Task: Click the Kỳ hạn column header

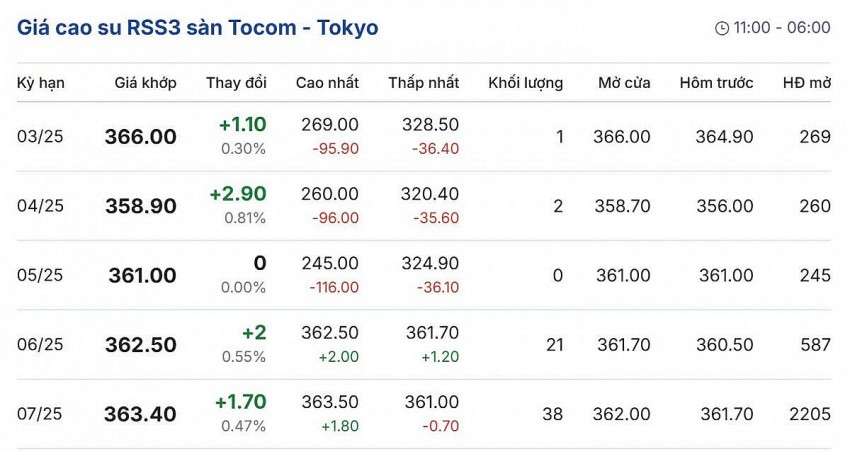Action: tap(41, 83)
